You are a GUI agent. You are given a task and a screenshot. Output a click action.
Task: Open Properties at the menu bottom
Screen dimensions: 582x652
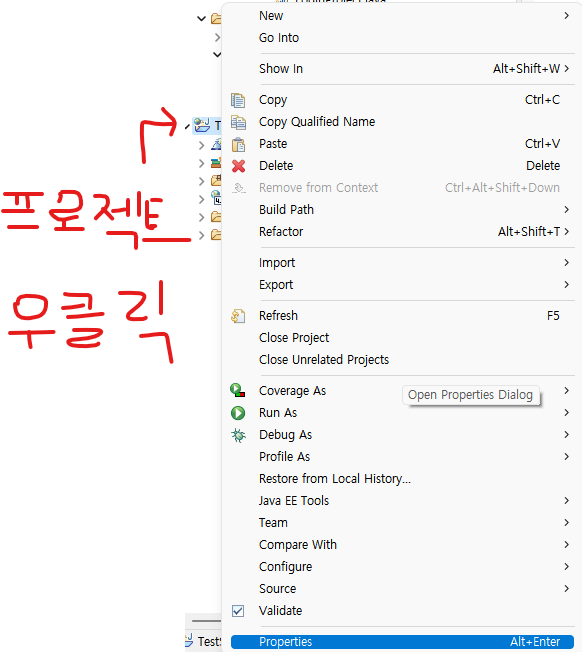[402, 642]
